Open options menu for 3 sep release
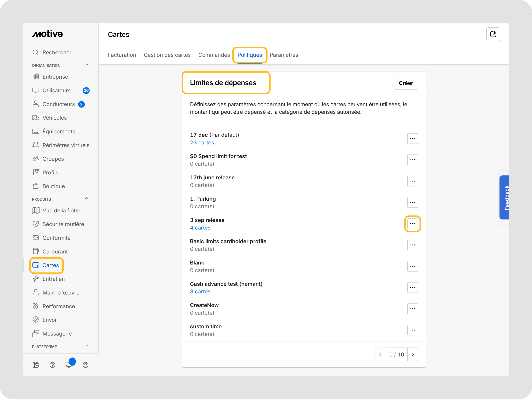 pos(412,224)
